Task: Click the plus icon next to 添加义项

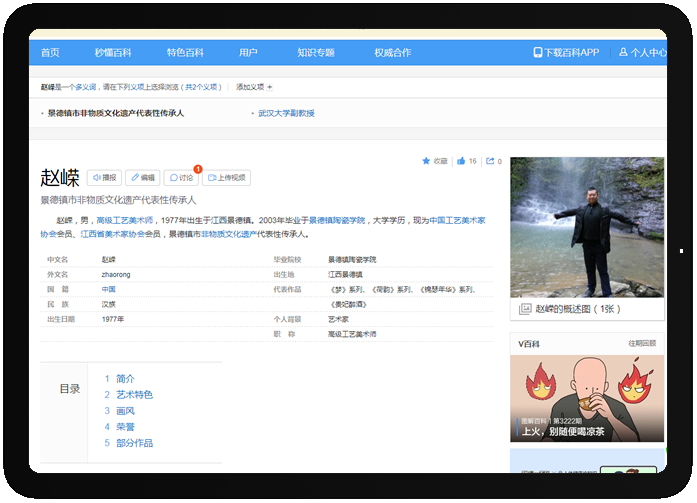Action: coord(270,87)
